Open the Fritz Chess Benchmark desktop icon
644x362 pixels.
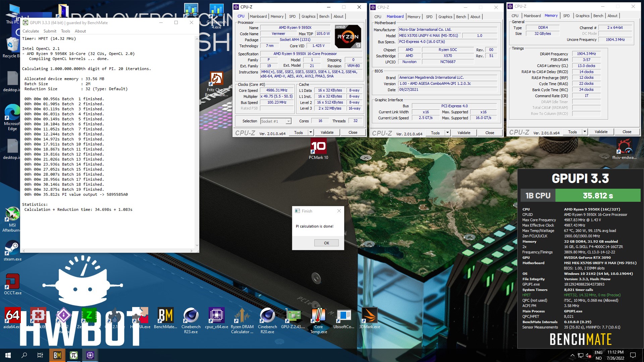click(216, 84)
